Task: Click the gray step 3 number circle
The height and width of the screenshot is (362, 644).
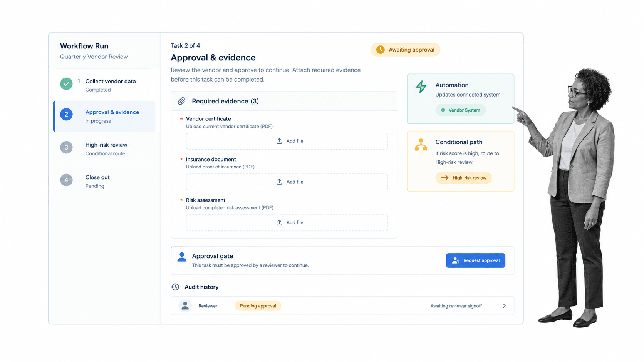Action: click(x=66, y=147)
